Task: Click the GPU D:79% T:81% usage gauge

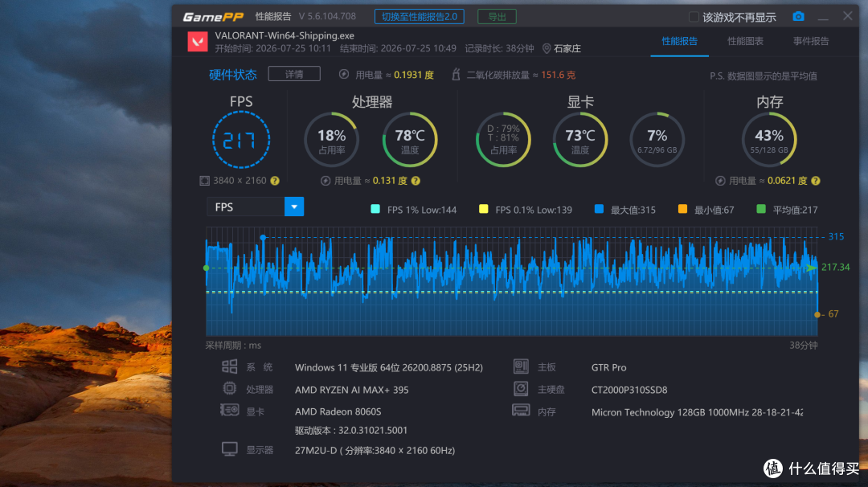Action: 503,140
